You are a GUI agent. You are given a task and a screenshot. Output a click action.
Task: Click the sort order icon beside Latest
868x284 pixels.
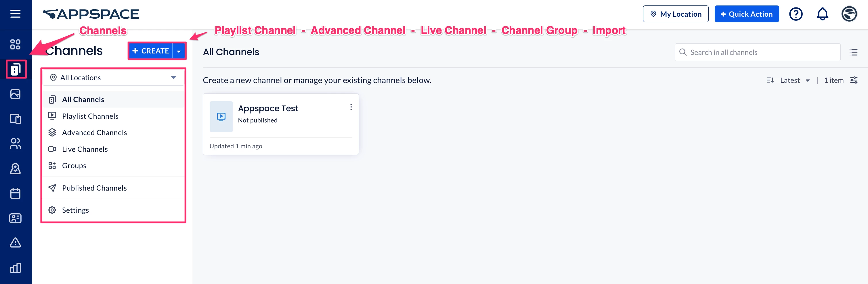[x=770, y=80]
